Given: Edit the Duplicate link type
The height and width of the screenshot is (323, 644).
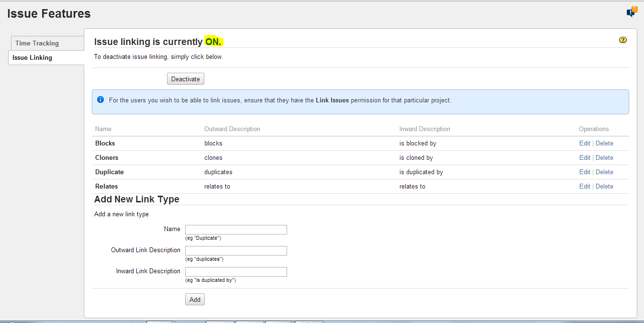Looking at the screenshot, I should click(x=585, y=172).
